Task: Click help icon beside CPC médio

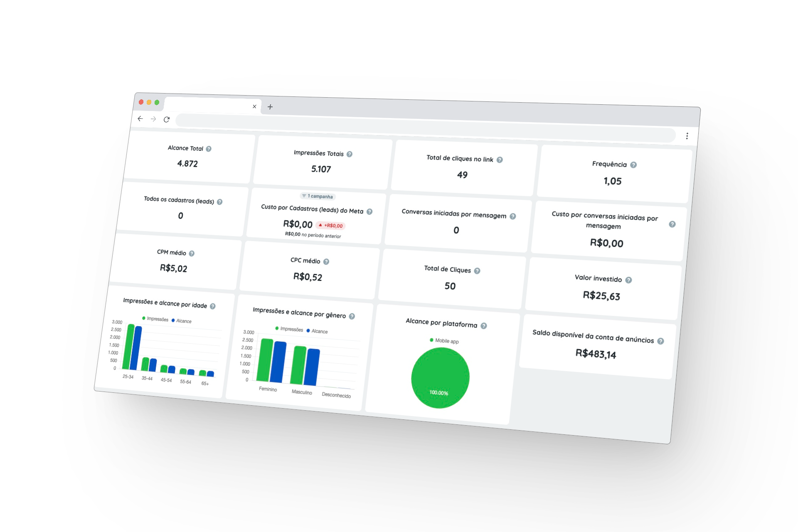Action: tap(326, 262)
